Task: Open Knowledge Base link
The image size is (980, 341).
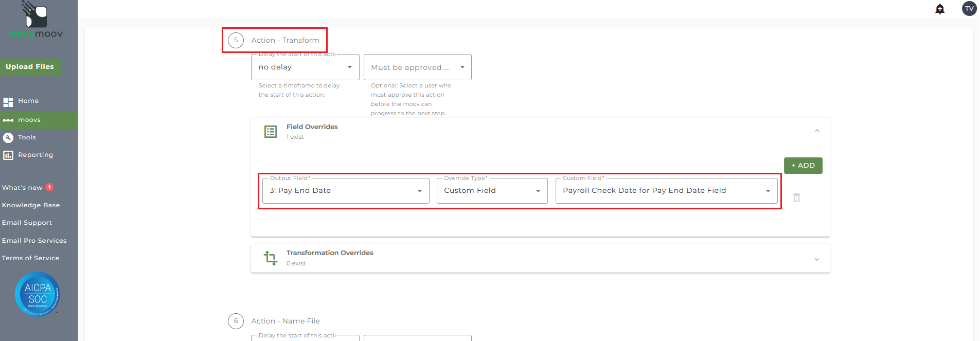Action: (31, 205)
